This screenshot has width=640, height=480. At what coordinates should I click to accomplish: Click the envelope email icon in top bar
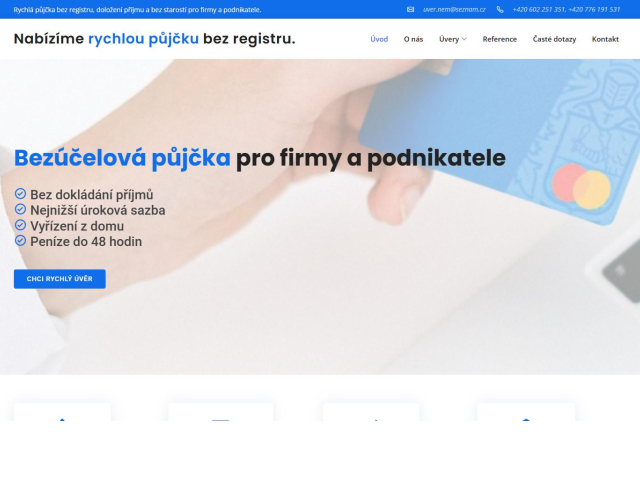(x=410, y=9)
